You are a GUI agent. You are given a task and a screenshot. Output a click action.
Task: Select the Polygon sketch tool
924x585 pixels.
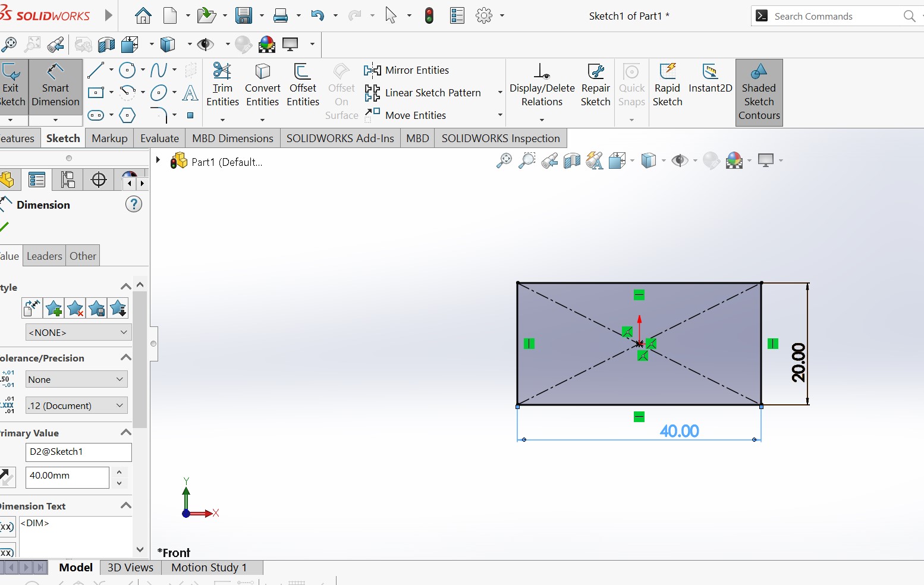127,115
